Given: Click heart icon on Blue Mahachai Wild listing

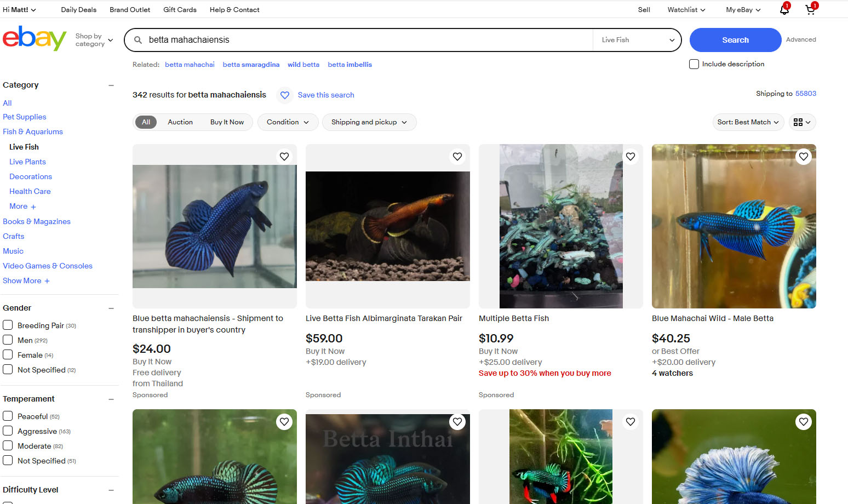Looking at the screenshot, I should [804, 157].
